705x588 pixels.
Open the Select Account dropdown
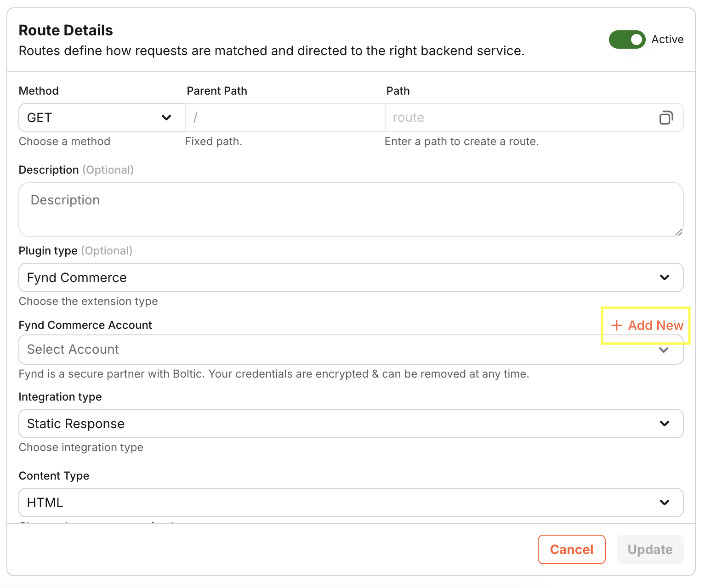tap(351, 350)
